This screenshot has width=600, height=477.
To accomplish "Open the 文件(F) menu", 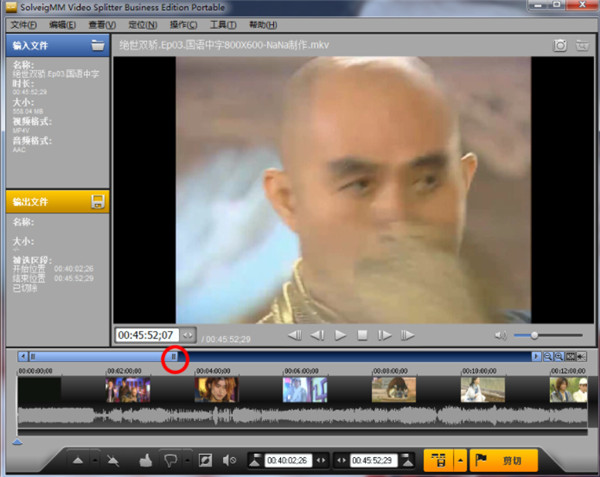I will coord(24,25).
